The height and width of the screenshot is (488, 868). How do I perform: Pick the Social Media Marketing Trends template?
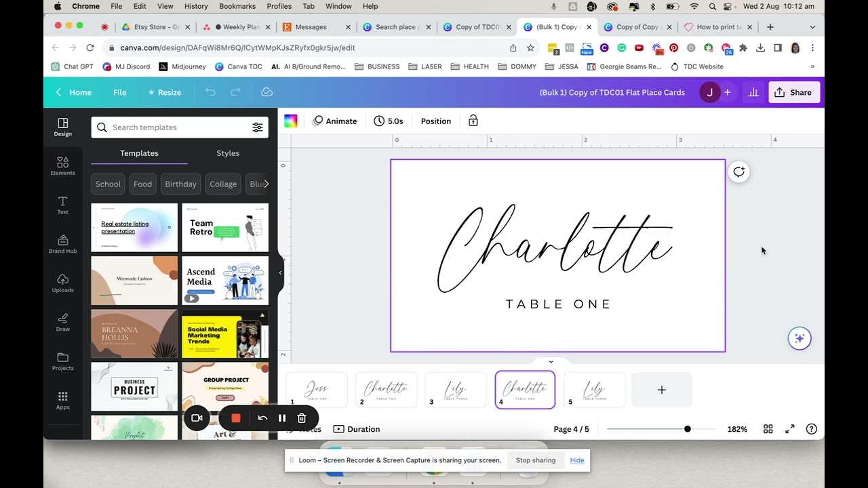[x=225, y=333]
